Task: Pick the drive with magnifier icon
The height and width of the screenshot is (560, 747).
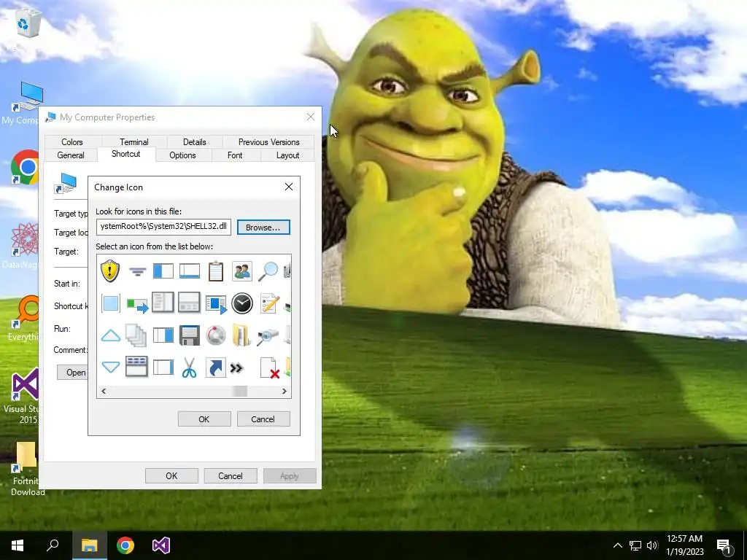Action: 268,336
